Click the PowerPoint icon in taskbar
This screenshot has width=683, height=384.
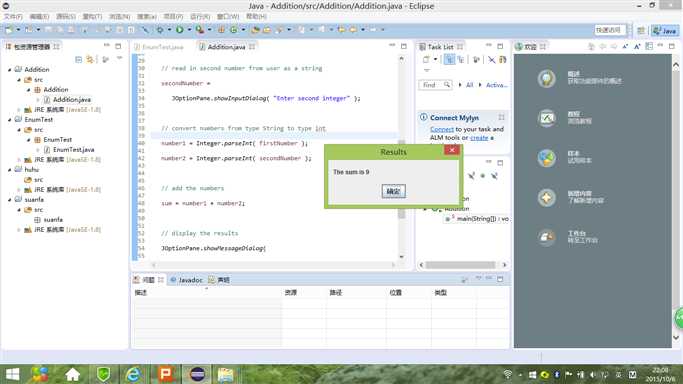click(166, 374)
